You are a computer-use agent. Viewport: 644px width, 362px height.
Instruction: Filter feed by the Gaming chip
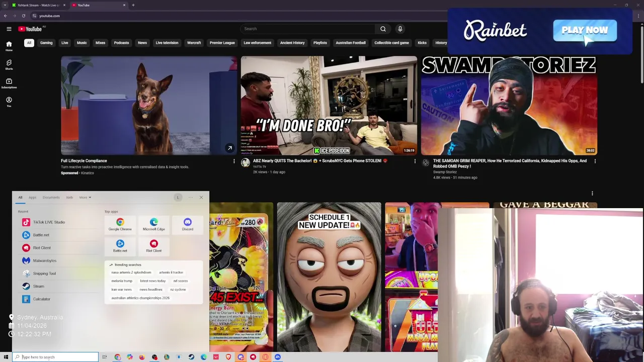(46, 43)
